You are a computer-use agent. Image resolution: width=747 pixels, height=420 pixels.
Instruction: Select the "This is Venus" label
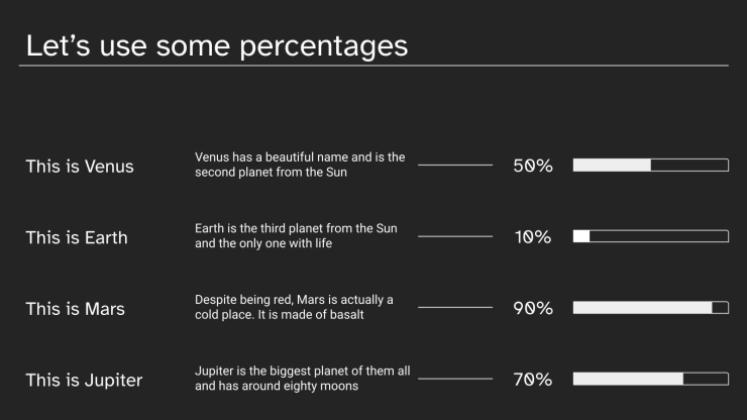pos(79,166)
